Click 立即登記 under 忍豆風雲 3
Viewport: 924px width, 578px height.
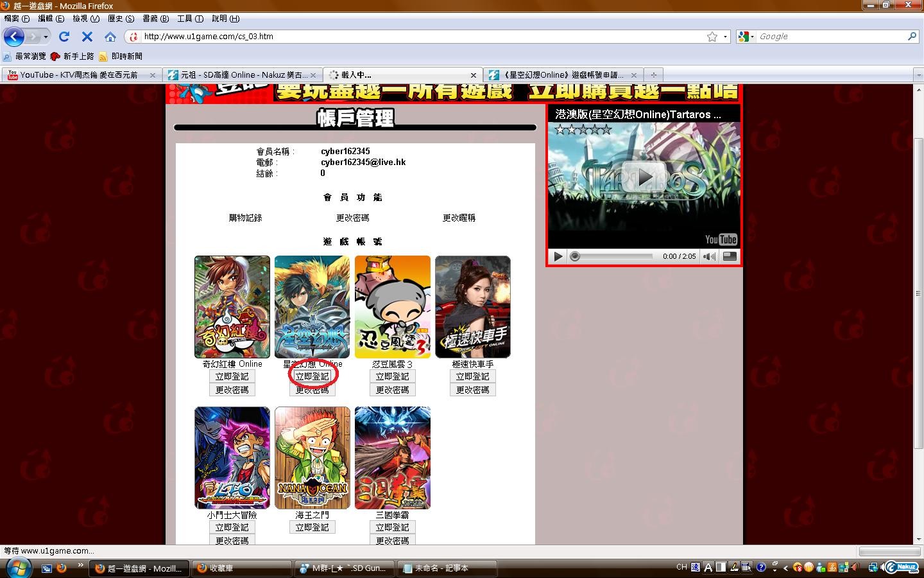click(393, 376)
